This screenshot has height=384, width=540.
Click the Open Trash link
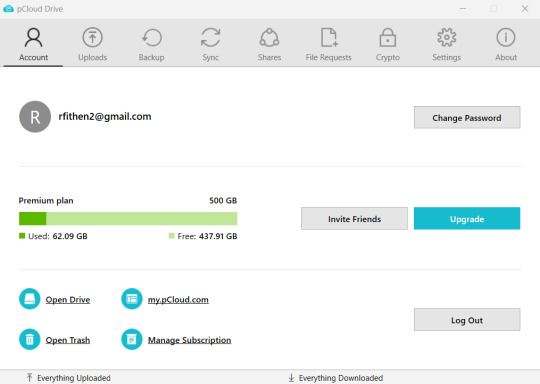68,340
